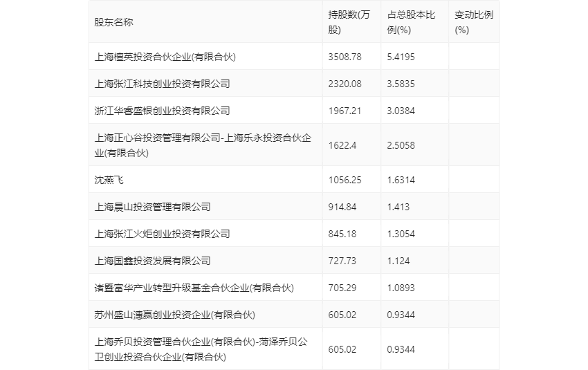This screenshot has width=588, height=370.
Task: Select shareholder 上海乔贝投资管理合伙企业-菏泽乔贝公卫
Action: coord(201,349)
